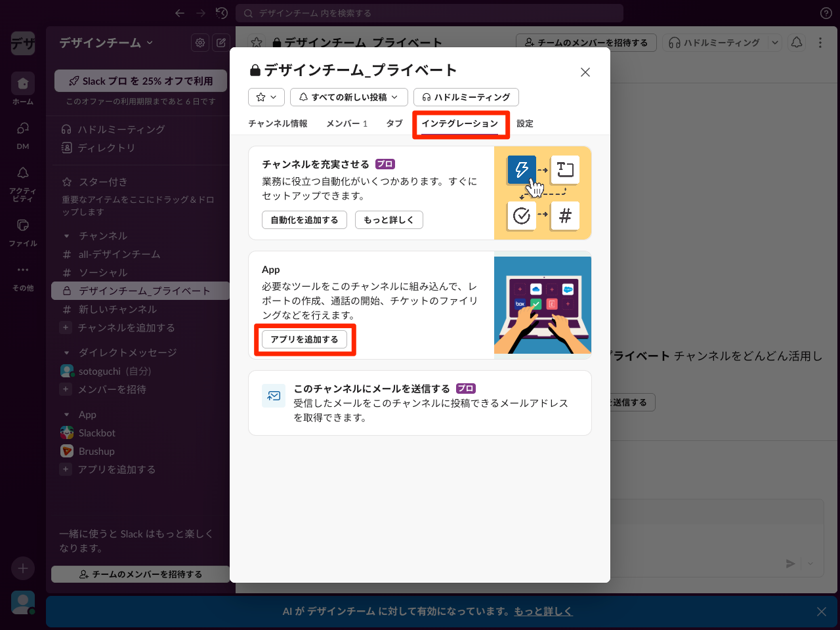Open もっと詳しく link in the AI banner
This screenshot has width=840, height=630.
tap(542, 611)
